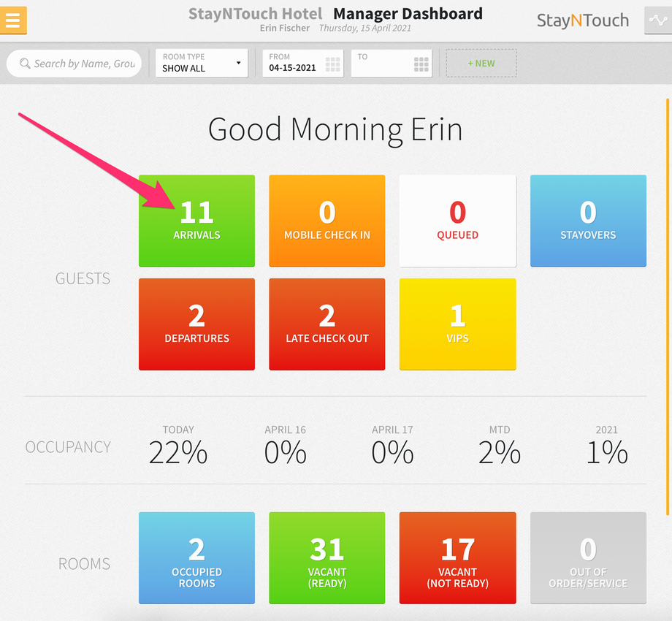Open the To date calendar picker
The height and width of the screenshot is (621, 672).
tap(421, 64)
